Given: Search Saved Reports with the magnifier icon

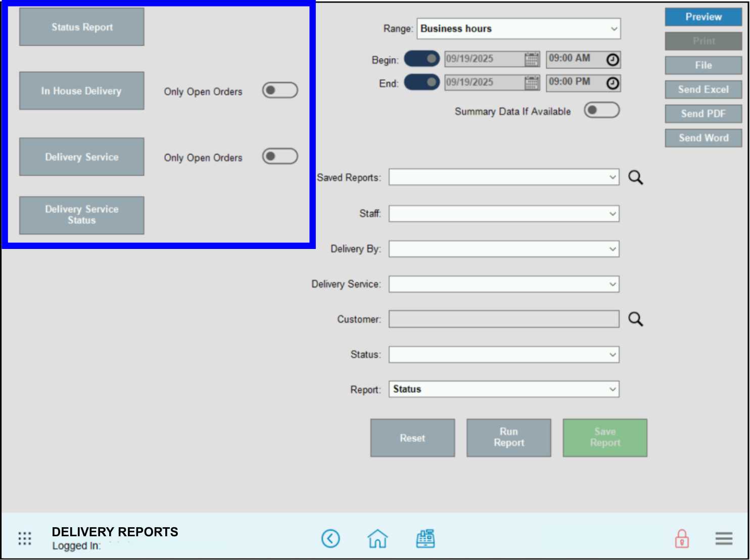Looking at the screenshot, I should pyautogui.click(x=636, y=177).
